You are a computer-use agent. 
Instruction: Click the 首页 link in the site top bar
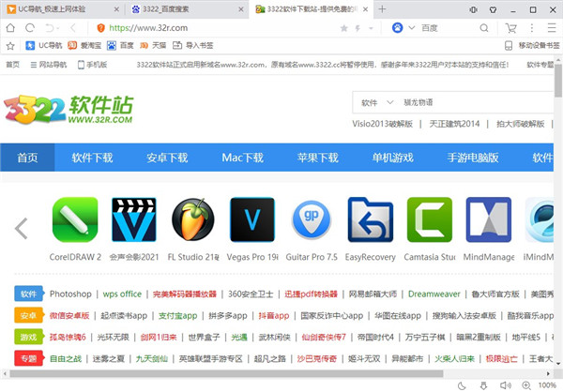coord(12,65)
